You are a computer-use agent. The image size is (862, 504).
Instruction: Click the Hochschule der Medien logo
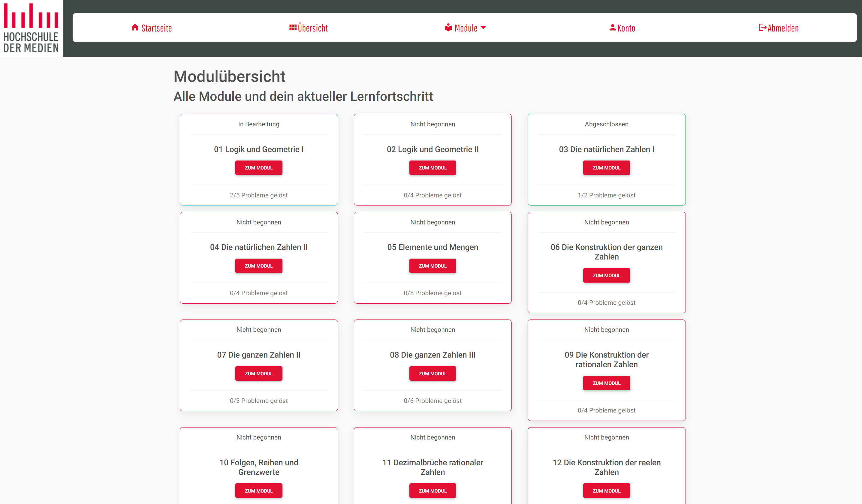point(31,28)
